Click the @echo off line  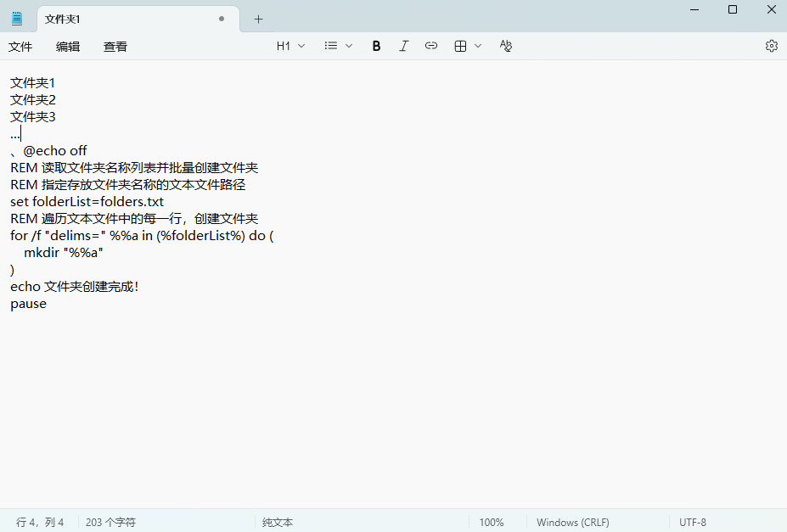48,151
